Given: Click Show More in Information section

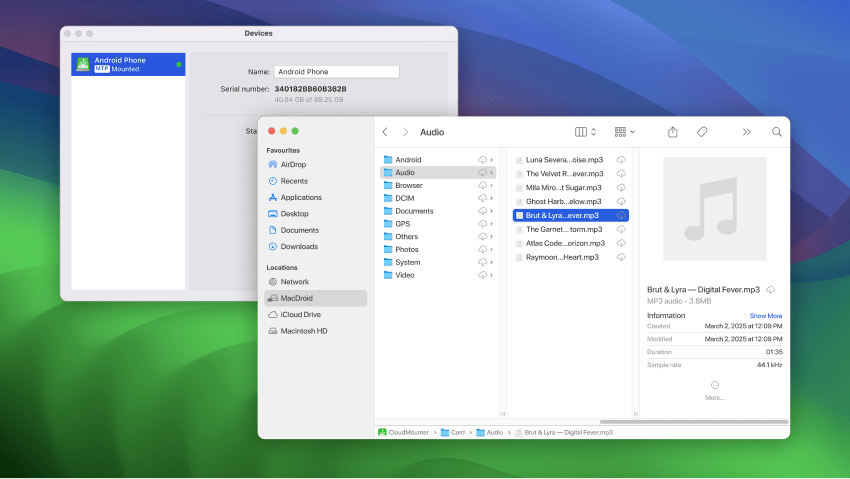Looking at the screenshot, I should [x=765, y=315].
